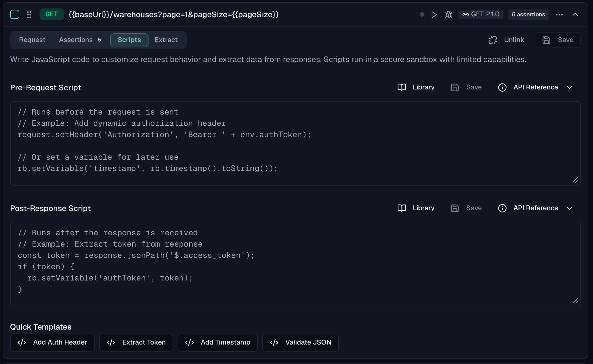Insert the Extract Token template

pyautogui.click(x=136, y=343)
